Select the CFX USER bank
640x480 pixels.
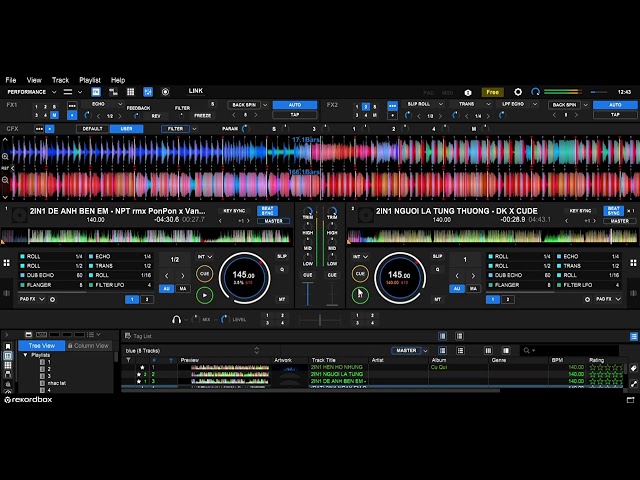[127, 129]
